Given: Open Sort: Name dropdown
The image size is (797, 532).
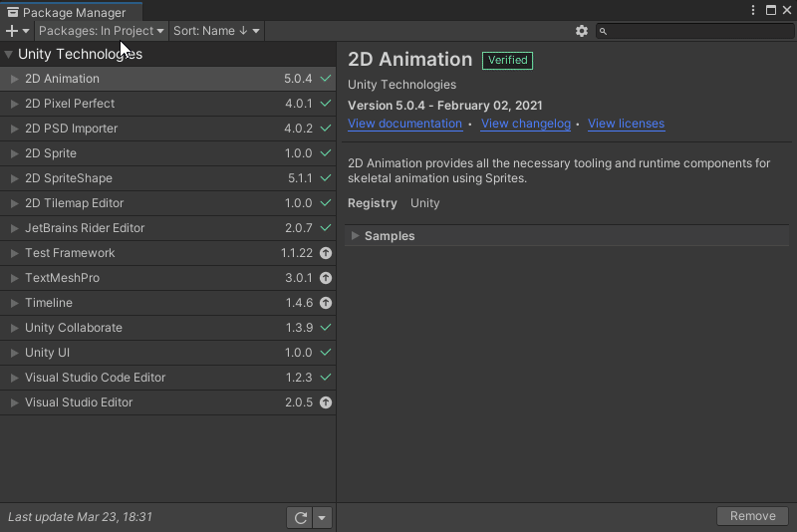Looking at the screenshot, I should click(x=216, y=31).
